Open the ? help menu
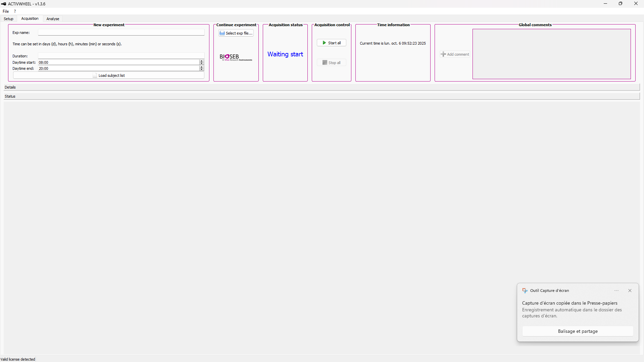This screenshot has height=362, width=644. [15, 11]
